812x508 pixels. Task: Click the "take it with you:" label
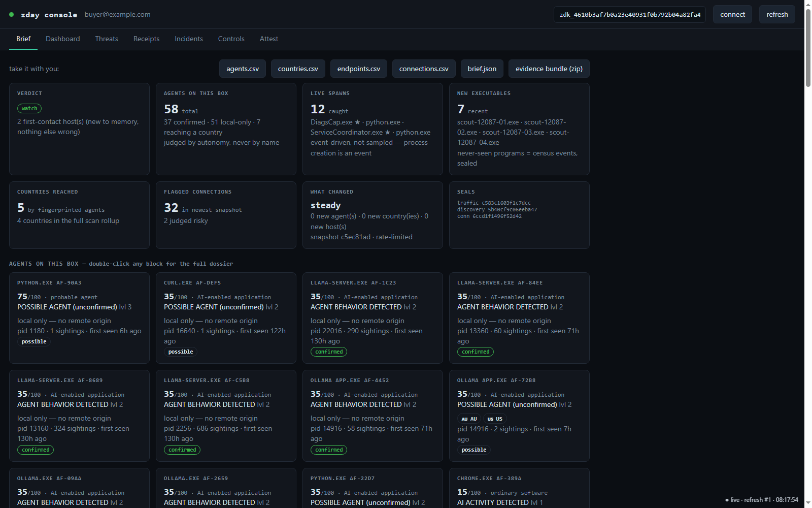coord(34,69)
